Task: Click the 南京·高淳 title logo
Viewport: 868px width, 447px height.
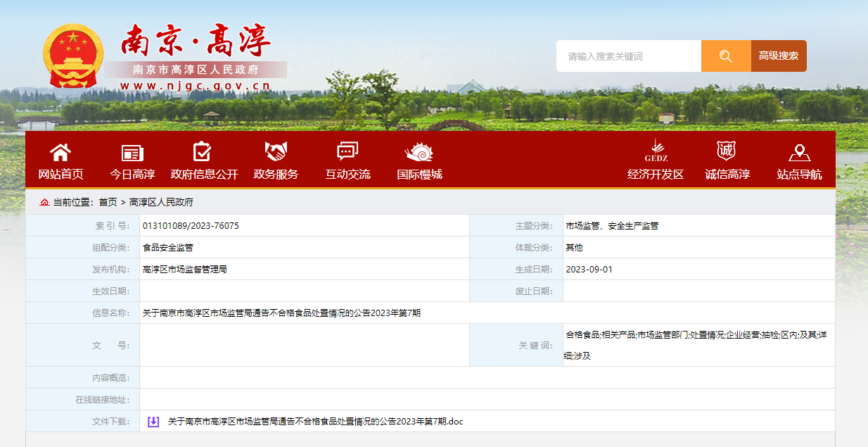Action: pos(196,41)
